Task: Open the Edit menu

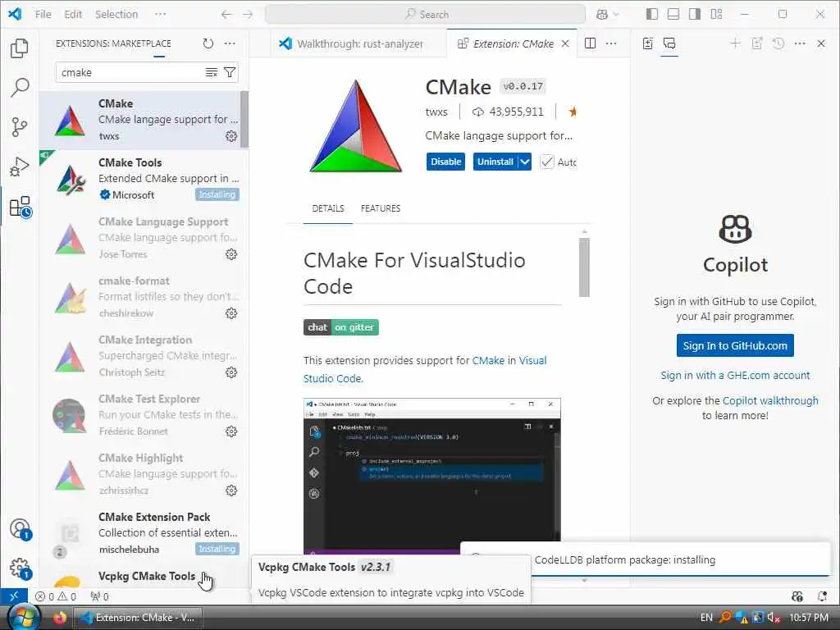Action: click(x=73, y=15)
